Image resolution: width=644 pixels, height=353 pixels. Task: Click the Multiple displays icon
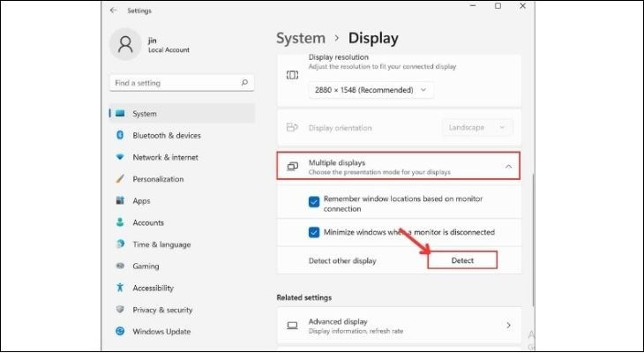pyautogui.click(x=292, y=167)
